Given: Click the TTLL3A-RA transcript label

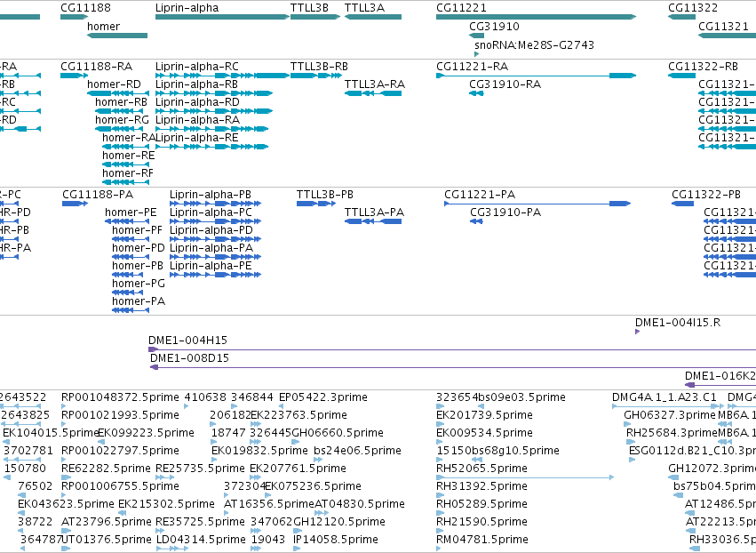Looking at the screenshot, I should [375, 84].
